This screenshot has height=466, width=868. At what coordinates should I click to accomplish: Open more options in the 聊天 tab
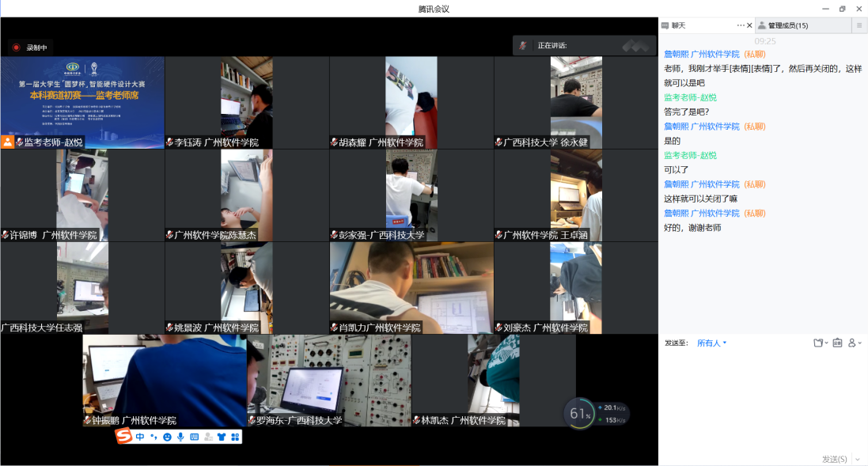pos(740,25)
